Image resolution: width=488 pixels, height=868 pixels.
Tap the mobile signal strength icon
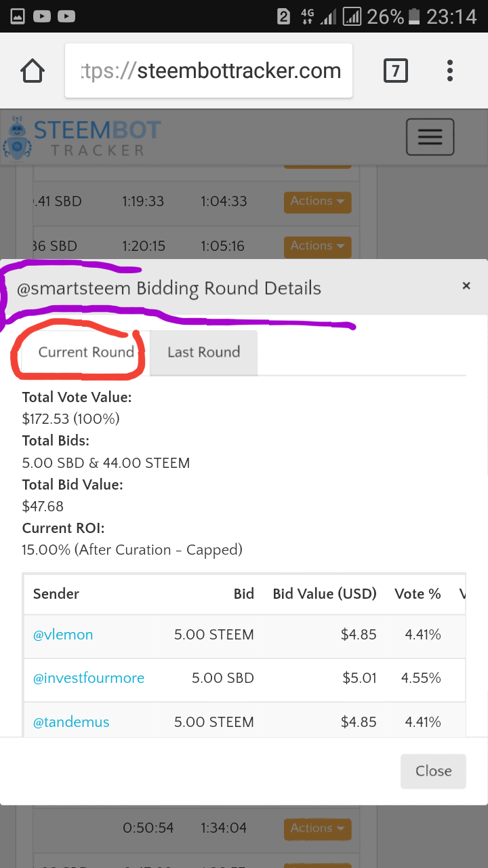[328, 16]
